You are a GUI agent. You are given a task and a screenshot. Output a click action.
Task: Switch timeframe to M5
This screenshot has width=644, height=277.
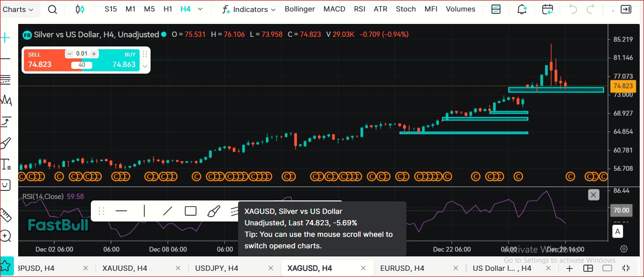point(149,9)
